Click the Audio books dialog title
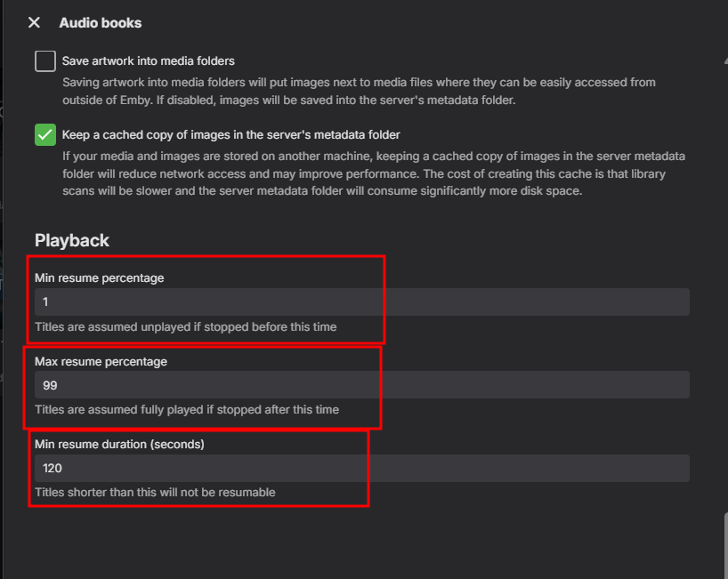Screen dimensions: 728x579 (100, 22)
